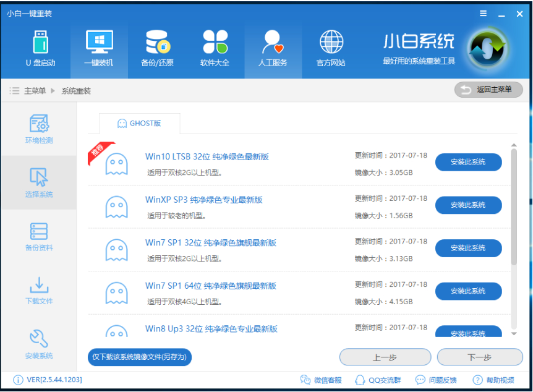The height and width of the screenshot is (392, 533).
Task: Proceed with the 下一步 button
Action: click(479, 357)
